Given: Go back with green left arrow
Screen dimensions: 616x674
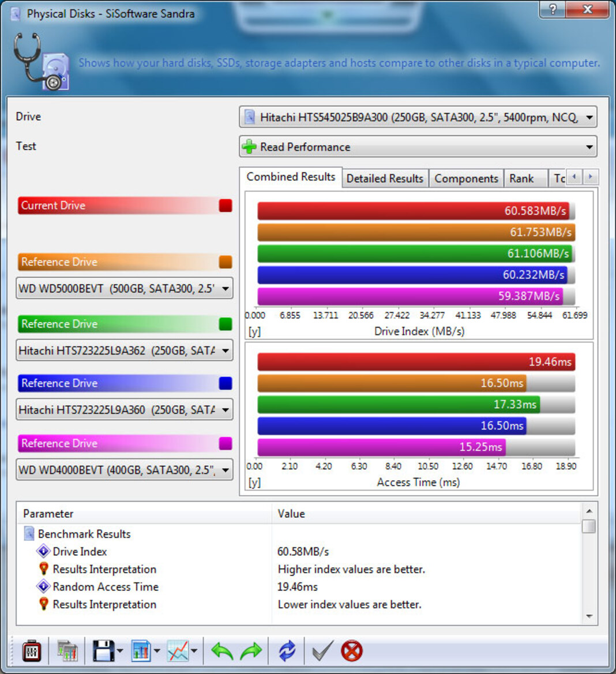Looking at the screenshot, I should pos(222,651).
